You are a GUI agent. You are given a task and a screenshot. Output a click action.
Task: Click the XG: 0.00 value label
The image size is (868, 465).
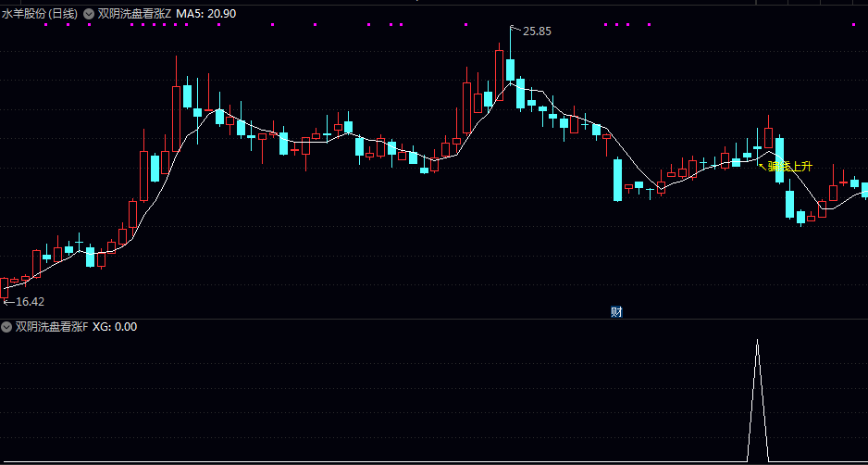click(x=115, y=327)
